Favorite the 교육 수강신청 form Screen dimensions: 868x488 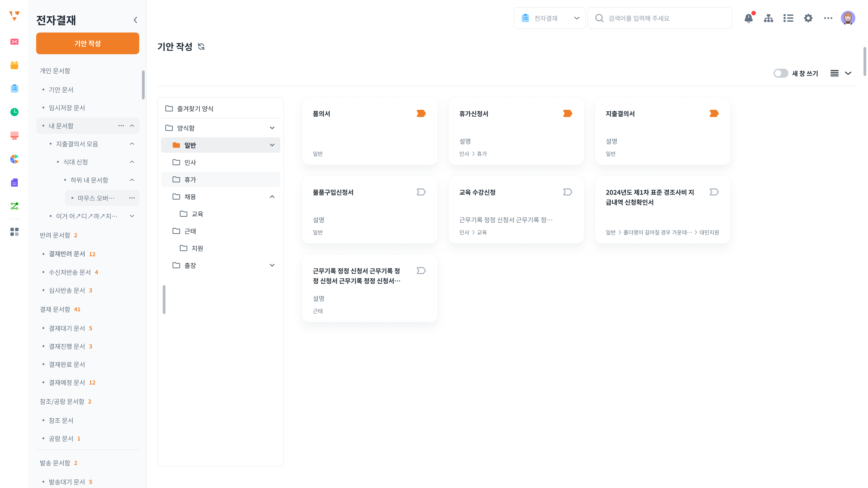tap(568, 192)
